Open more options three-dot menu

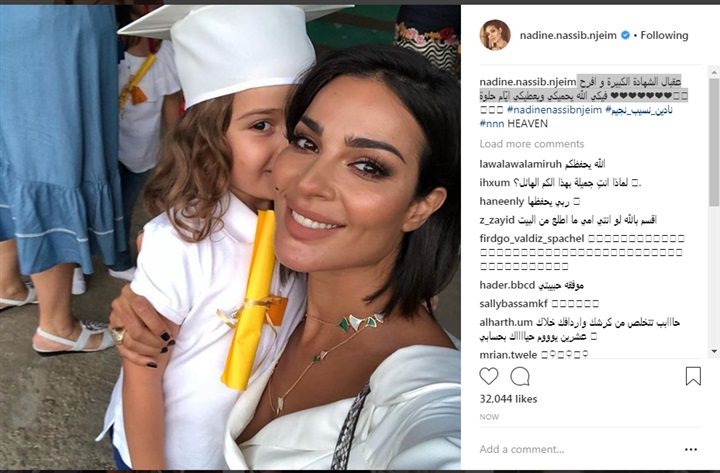point(691,449)
